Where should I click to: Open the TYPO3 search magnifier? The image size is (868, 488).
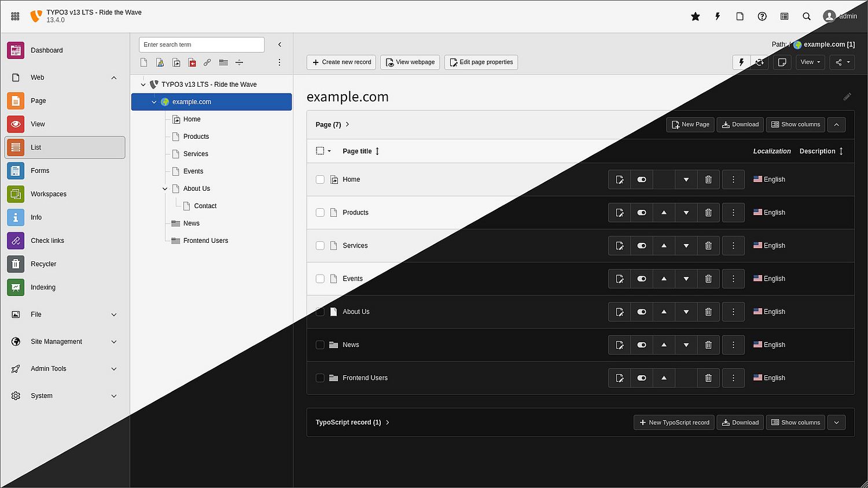pos(806,16)
